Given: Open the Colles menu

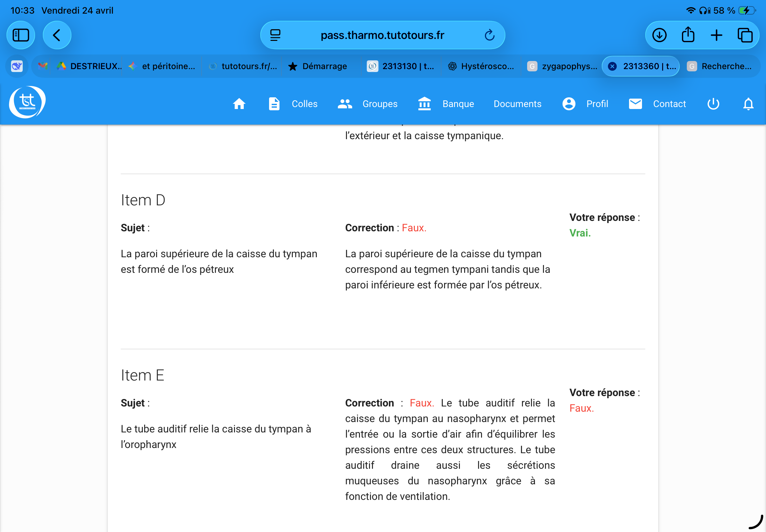Looking at the screenshot, I should point(304,104).
